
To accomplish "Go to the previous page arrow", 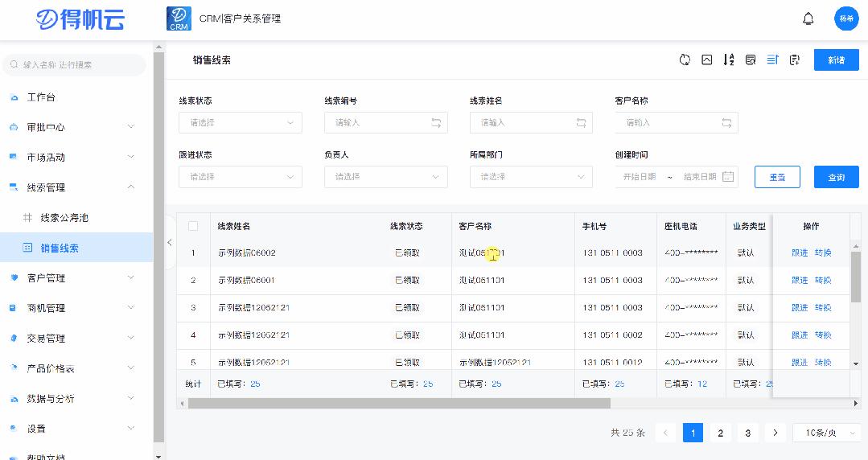I will click(665, 433).
